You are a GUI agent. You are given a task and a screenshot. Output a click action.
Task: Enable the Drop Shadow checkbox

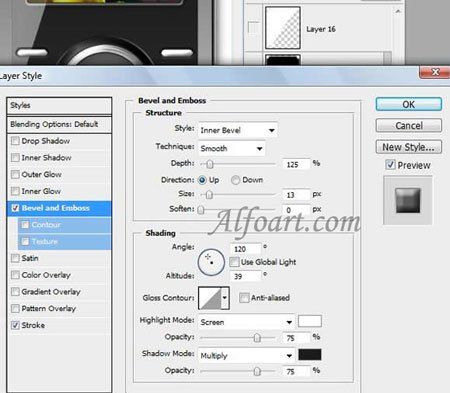tap(15, 141)
